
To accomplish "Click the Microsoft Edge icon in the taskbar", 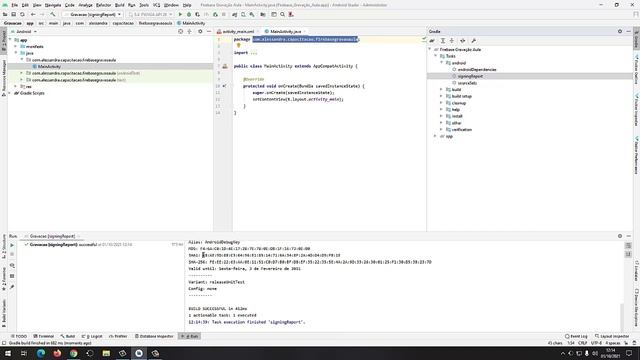I will pos(41,353).
